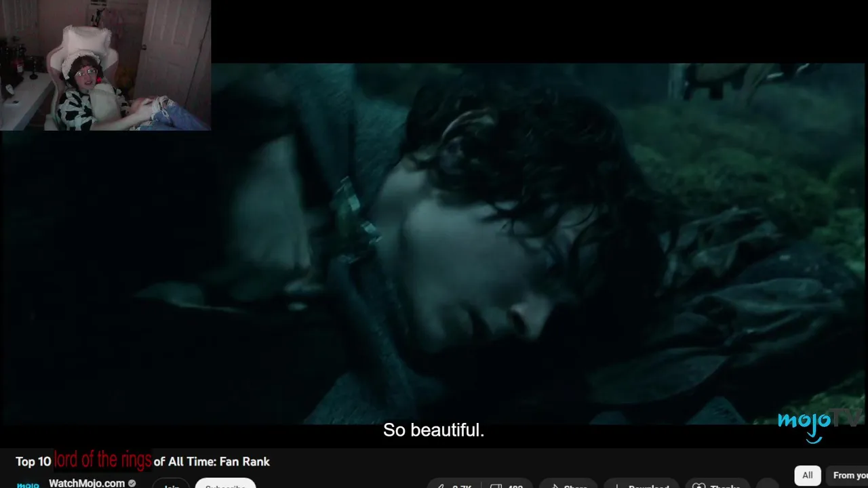Viewport: 868px width, 488px height.
Task: Click the streamer webcam overlay
Action: tap(105, 65)
